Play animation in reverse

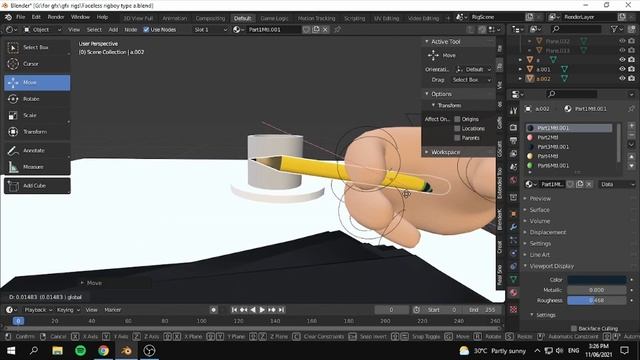(x=253, y=310)
